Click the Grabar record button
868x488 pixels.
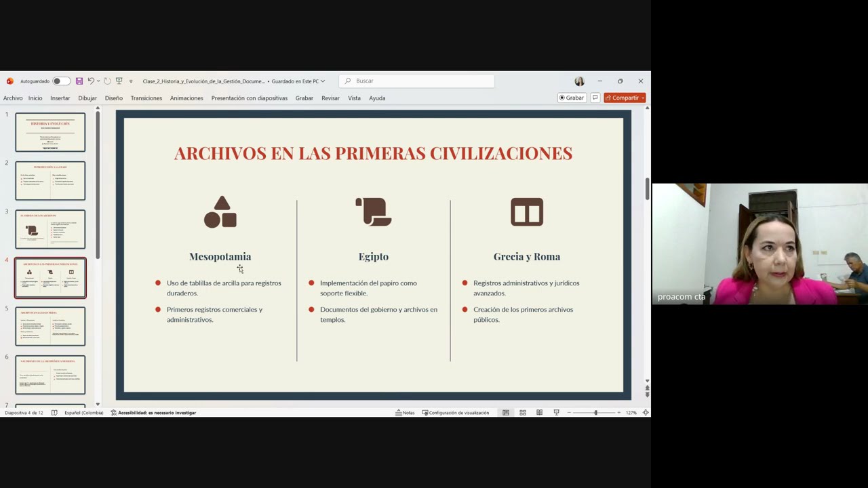[x=572, y=98]
